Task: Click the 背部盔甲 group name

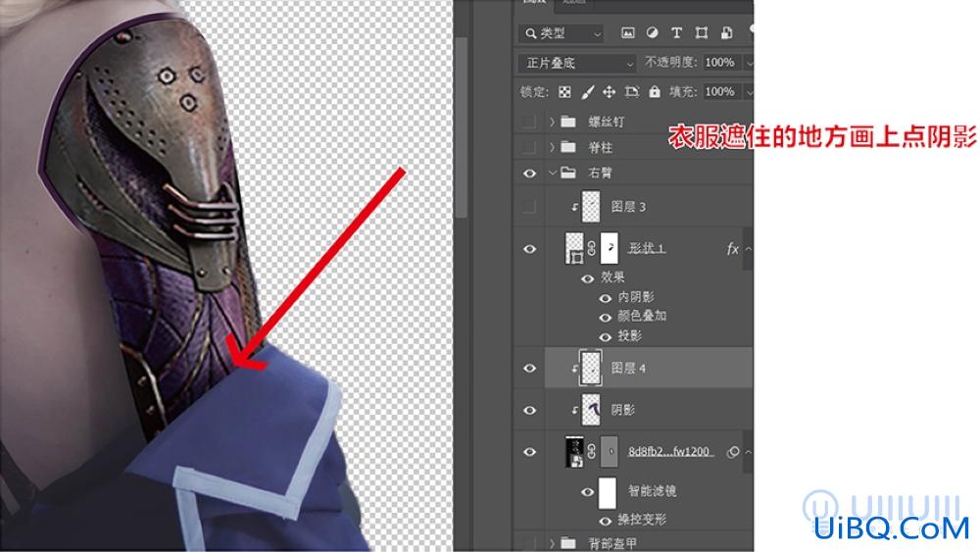Action: (x=612, y=543)
